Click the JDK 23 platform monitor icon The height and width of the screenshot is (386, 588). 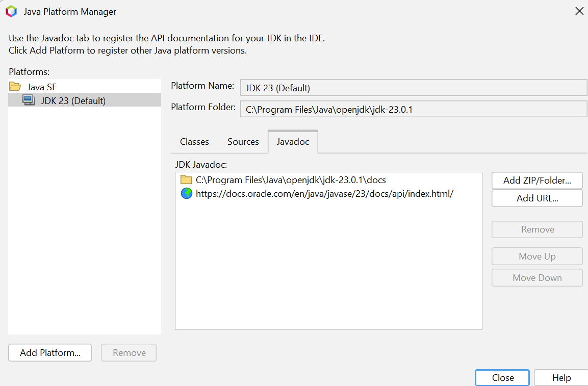[x=29, y=100]
